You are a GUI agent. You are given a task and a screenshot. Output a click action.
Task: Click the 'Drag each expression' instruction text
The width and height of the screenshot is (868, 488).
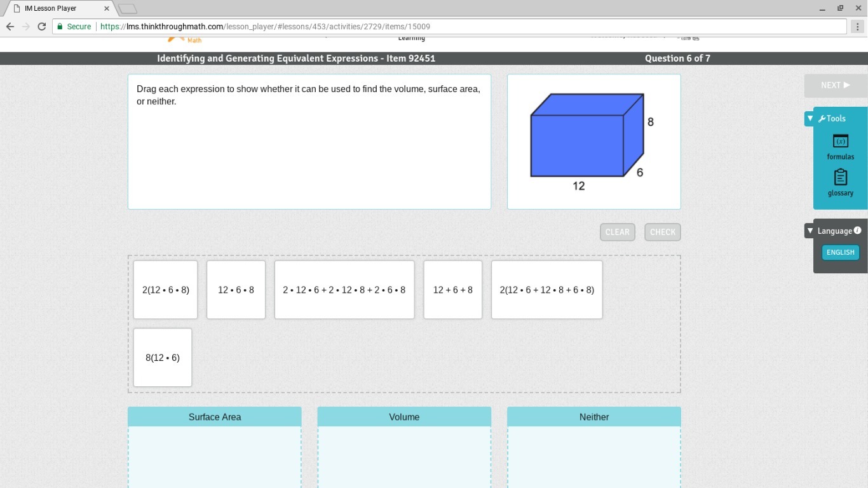[x=308, y=95]
